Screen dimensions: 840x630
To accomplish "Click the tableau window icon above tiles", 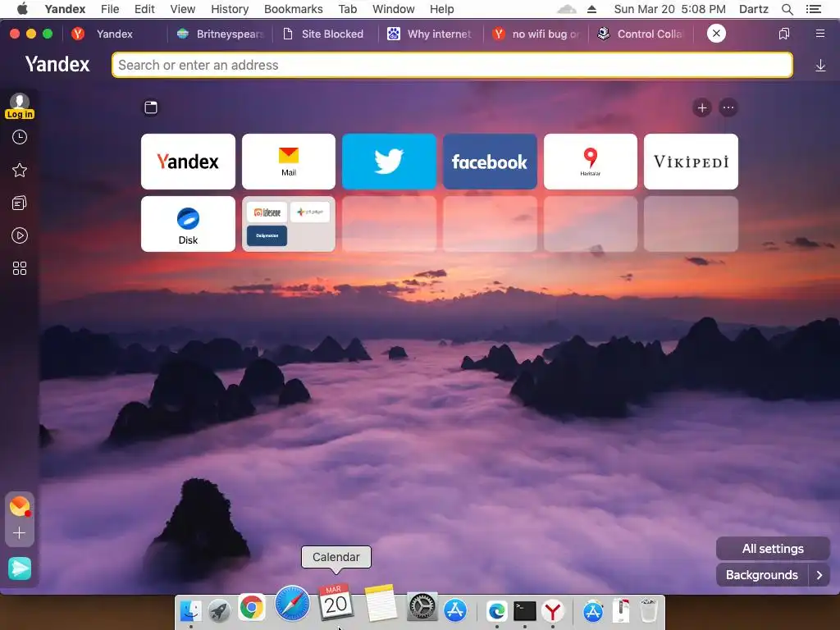I will pyautogui.click(x=151, y=107).
